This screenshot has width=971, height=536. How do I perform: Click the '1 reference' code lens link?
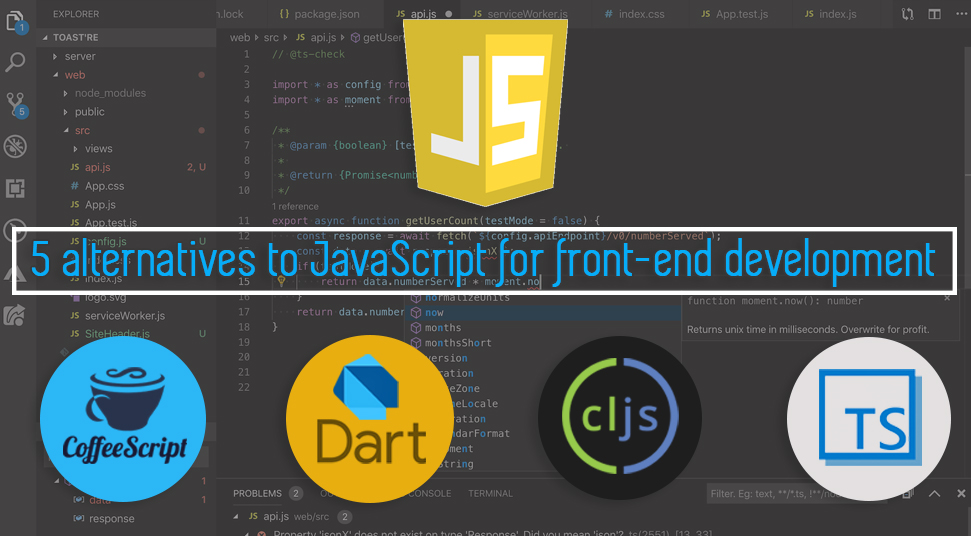[295, 207]
